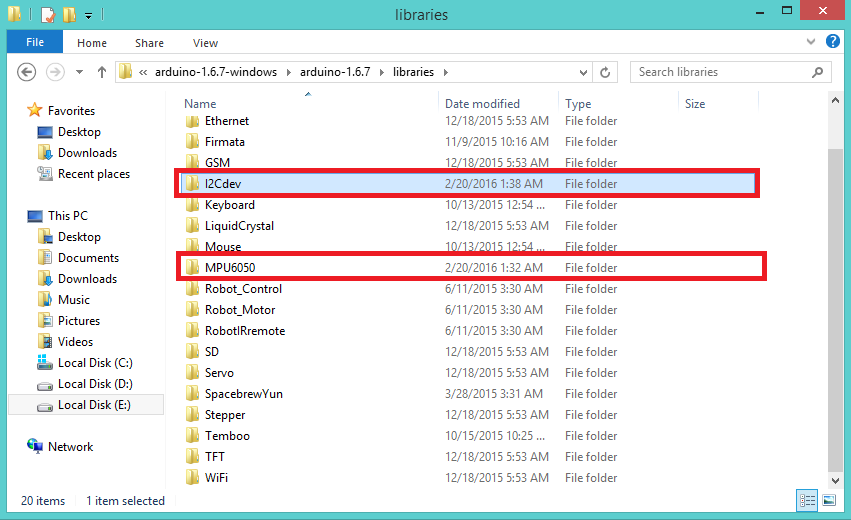Open Customize Quick Access Toolbar dropdown
851x520 pixels.
pos(88,16)
